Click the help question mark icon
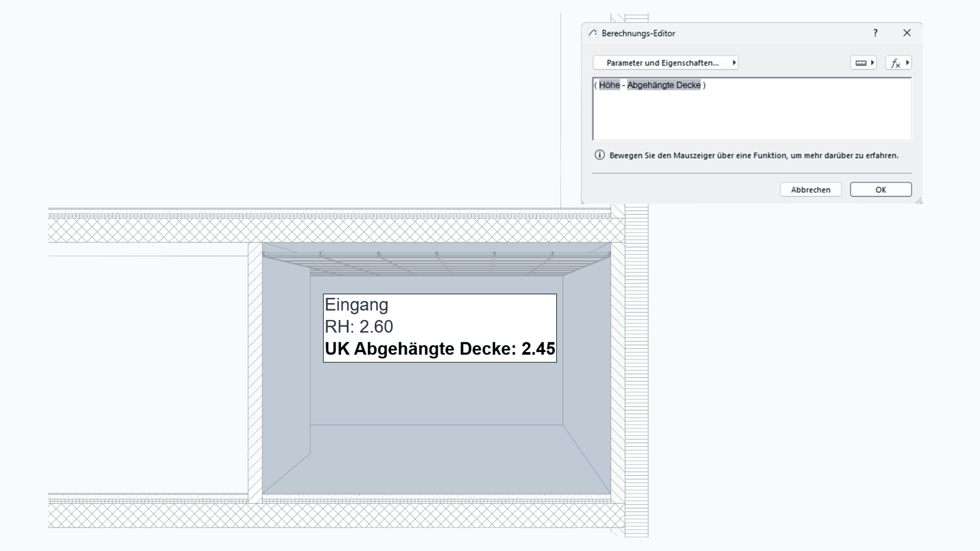Screen dimensions: 980x551 pos(875,33)
